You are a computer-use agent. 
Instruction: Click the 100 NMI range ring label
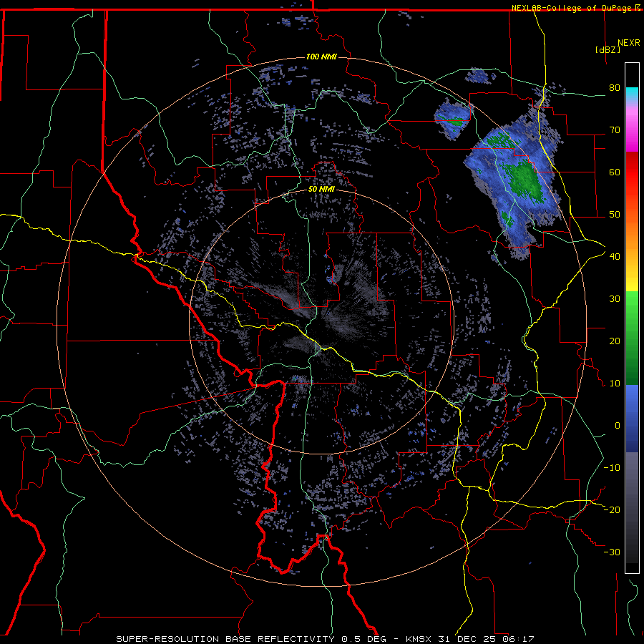[321, 57]
